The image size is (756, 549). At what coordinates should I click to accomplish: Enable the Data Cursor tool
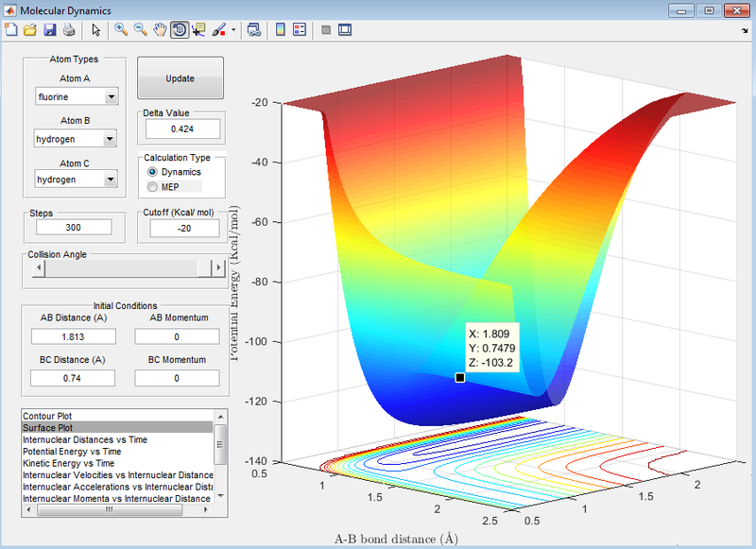(198, 30)
